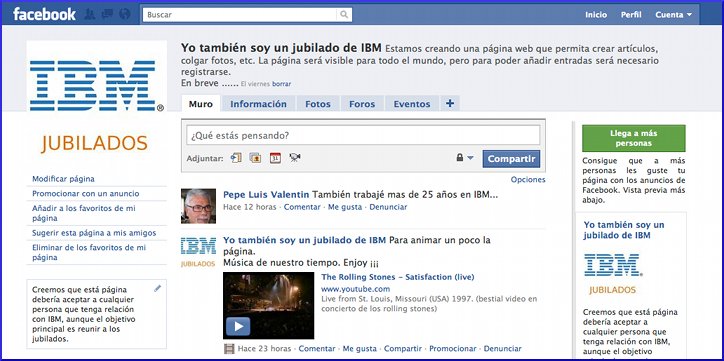Image resolution: width=724 pixels, height=361 pixels.
Task: Click Promocionar under the video post
Action: click(x=452, y=349)
